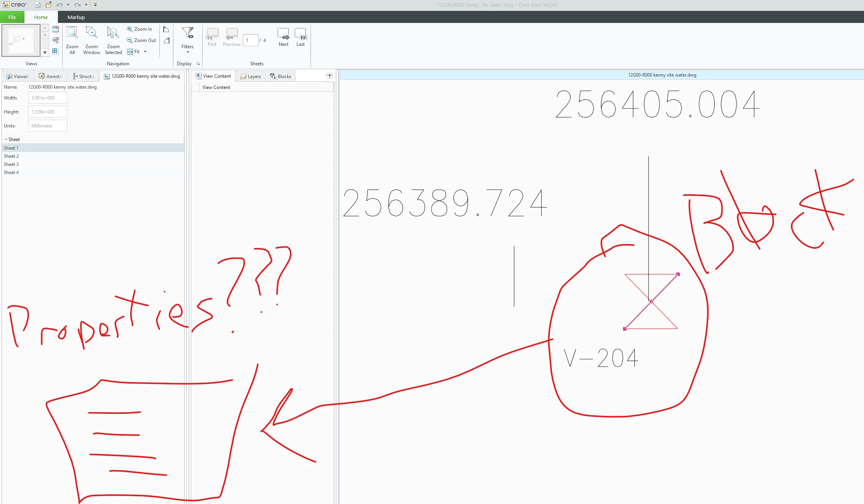The image size is (864, 504).
Task: Click the sheet number input field
Action: 250,40
